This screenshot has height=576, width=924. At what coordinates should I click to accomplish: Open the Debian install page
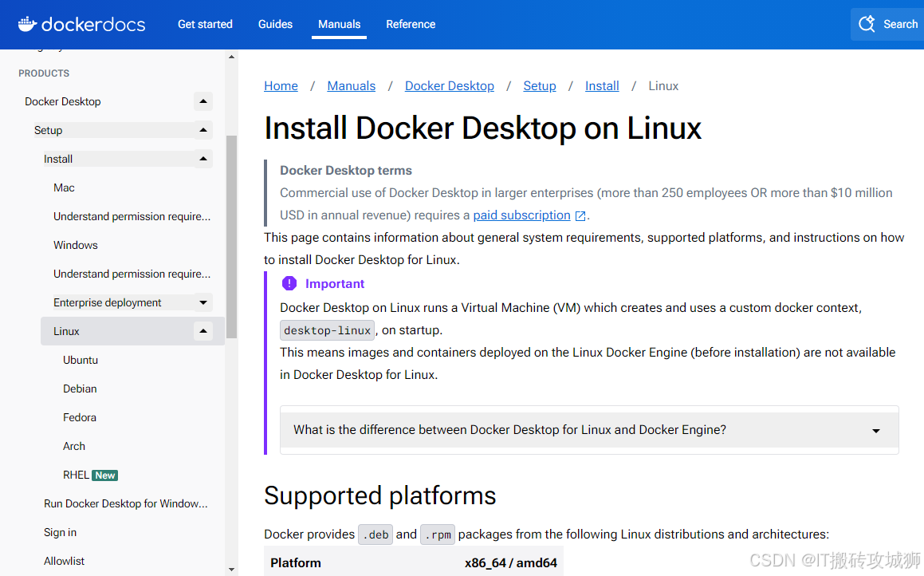81,389
